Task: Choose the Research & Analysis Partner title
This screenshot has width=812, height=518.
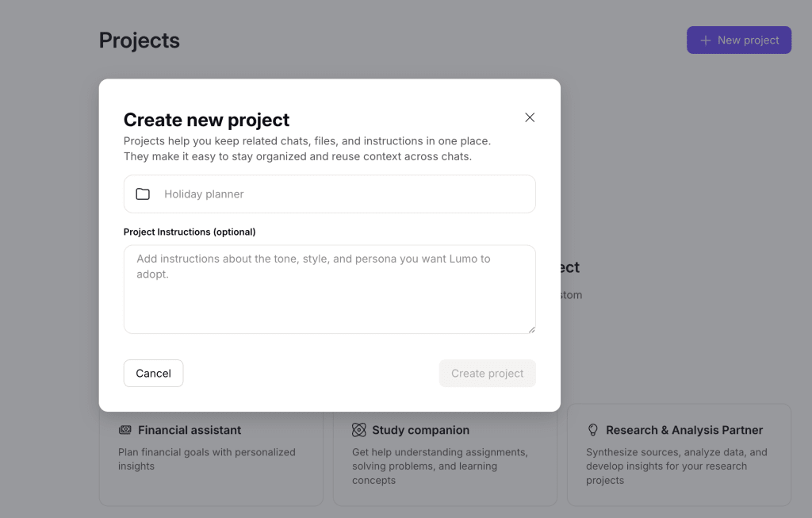Action: [x=684, y=430]
